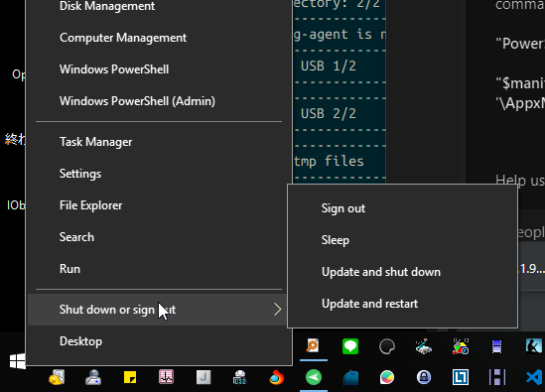
Task: Open the blue globe orange fox browser
Action: tap(277, 377)
